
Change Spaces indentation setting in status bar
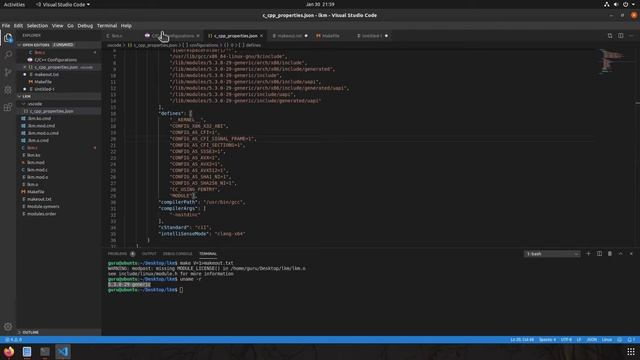(x=547, y=340)
